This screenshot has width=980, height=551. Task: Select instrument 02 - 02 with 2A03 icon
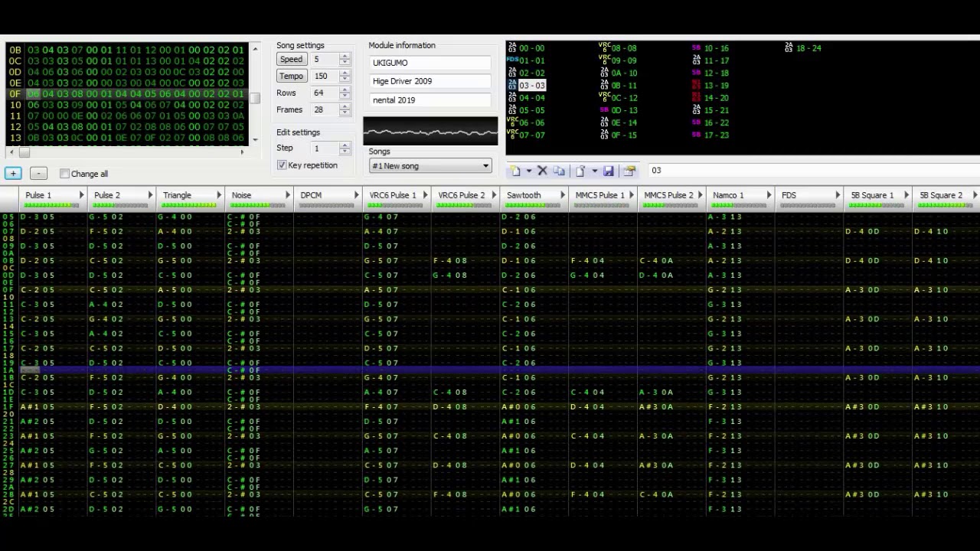527,73
